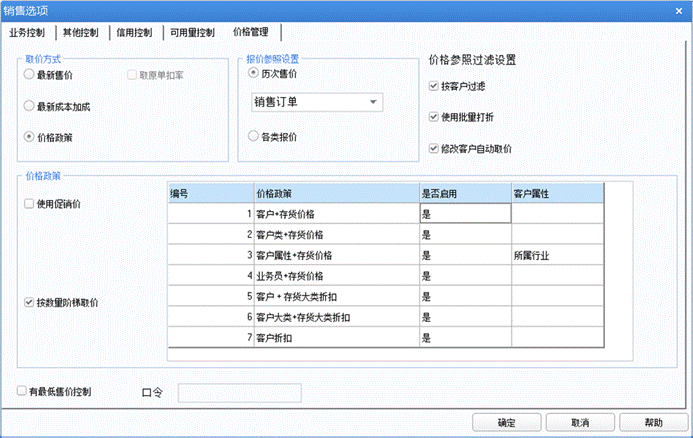Disable 修改客户自动取价 checkbox
This screenshot has width=693, height=438.
432,148
